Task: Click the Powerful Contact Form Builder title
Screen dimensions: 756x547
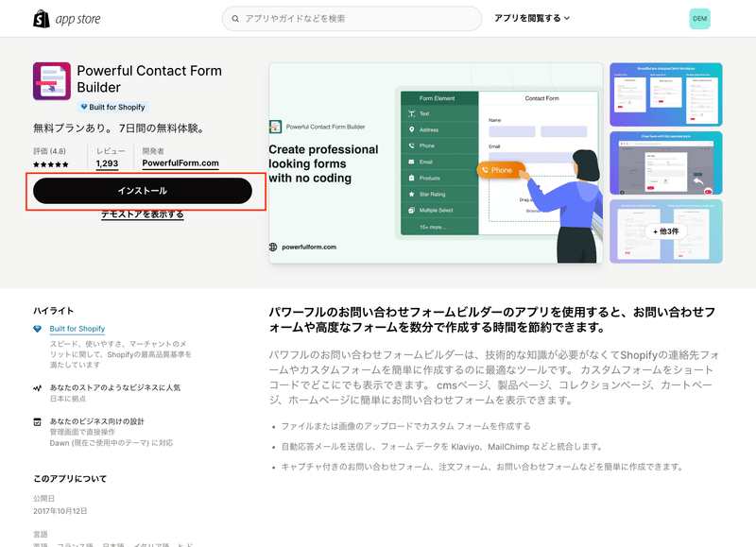Action: click(149, 79)
